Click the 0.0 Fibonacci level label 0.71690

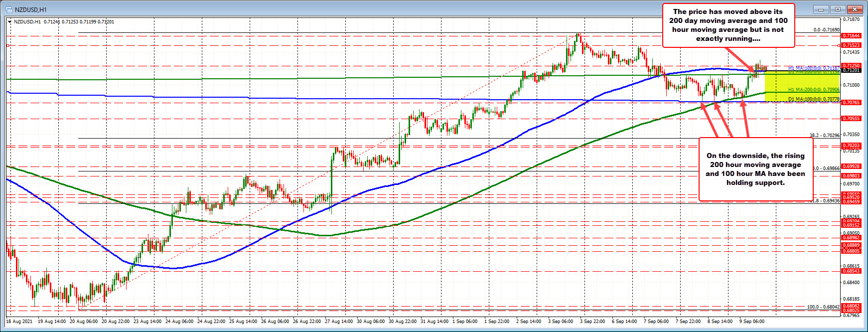tap(826, 30)
